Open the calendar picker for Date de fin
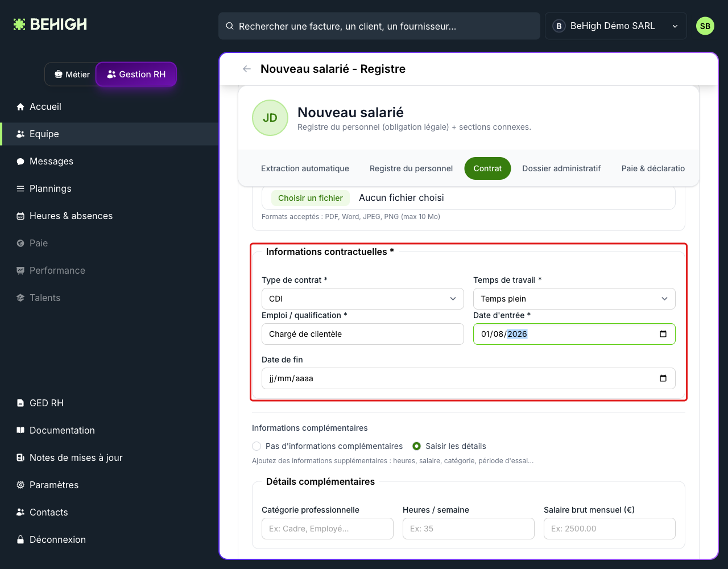Image resolution: width=728 pixels, height=569 pixels. 663,378
